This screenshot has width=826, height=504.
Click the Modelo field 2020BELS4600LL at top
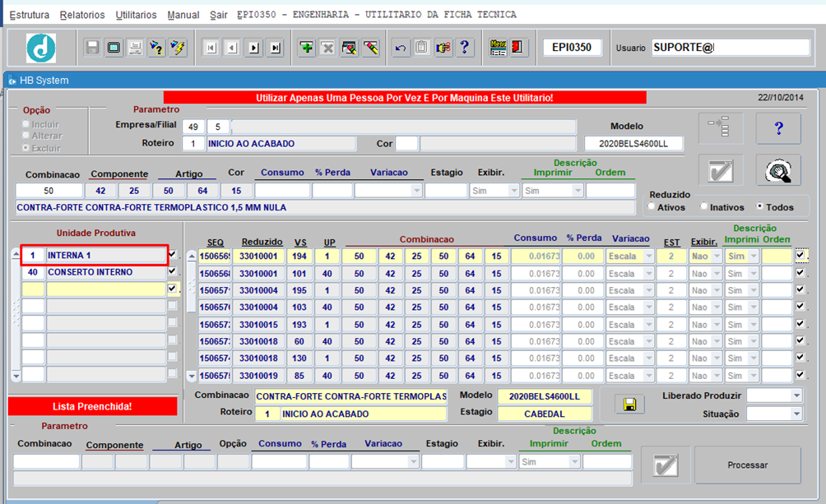click(633, 143)
